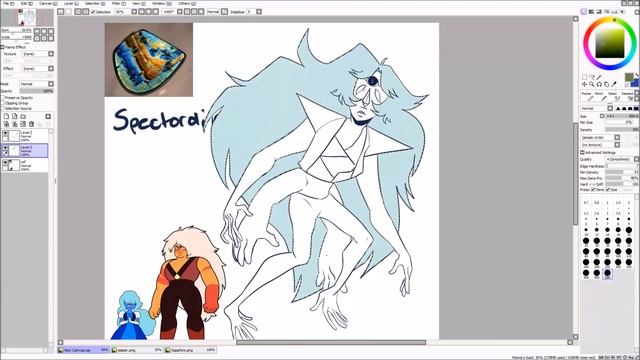
Task: Select the Select pen tool
Action: tap(613, 96)
